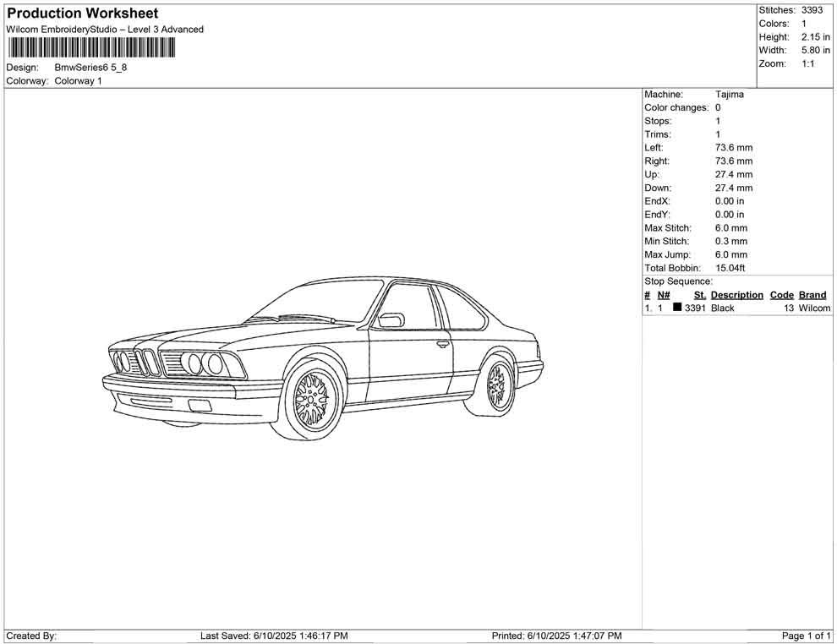This screenshot has height=644, width=837.
Task: Click the Zoom value 1:1
Action: tap(807, 63)
